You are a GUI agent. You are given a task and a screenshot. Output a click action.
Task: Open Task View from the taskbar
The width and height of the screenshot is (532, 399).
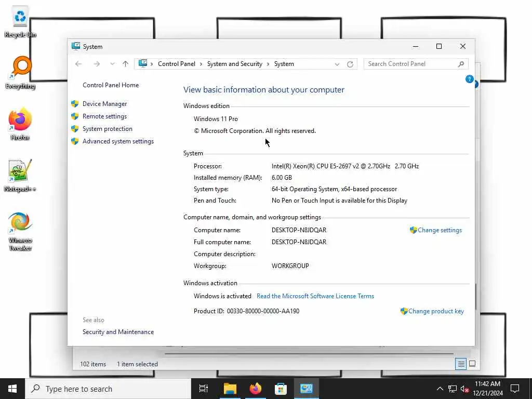click(x=204, y=389)
